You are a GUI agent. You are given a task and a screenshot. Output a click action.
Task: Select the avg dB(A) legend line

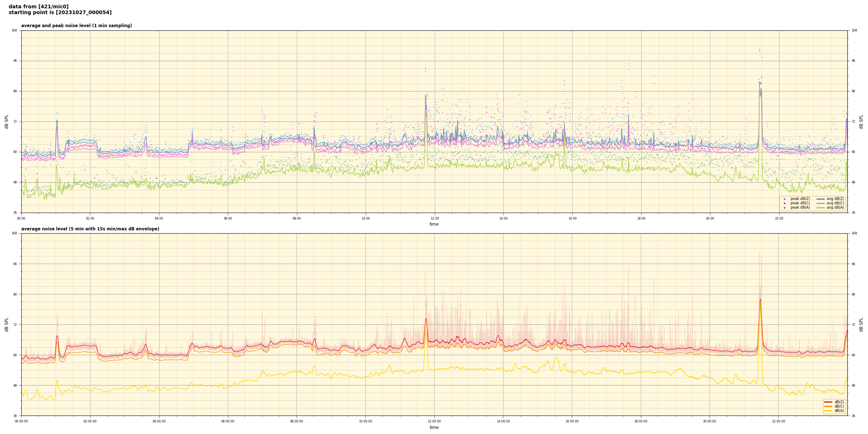[x=821, y=208]
